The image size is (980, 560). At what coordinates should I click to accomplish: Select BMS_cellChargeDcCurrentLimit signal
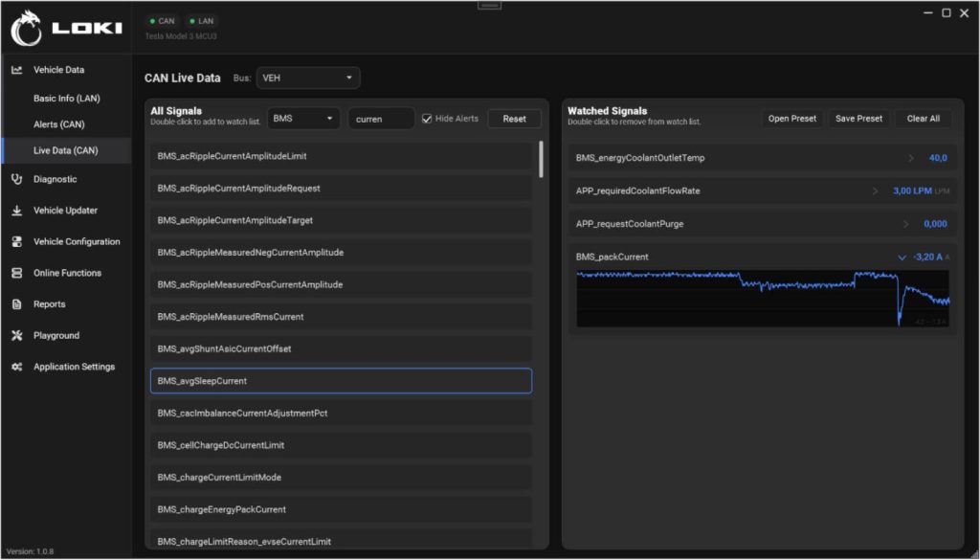click(342, 446)
